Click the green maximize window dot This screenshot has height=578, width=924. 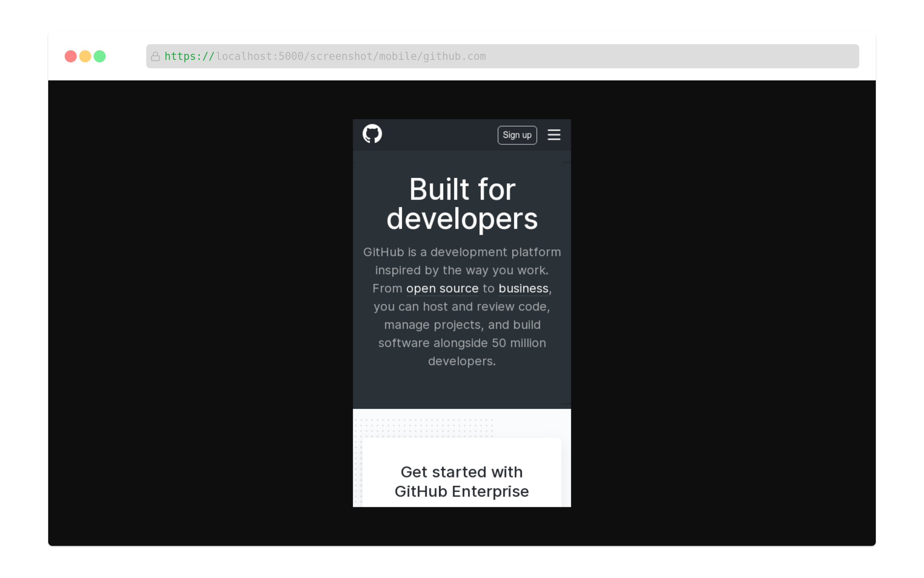[100, 56]
